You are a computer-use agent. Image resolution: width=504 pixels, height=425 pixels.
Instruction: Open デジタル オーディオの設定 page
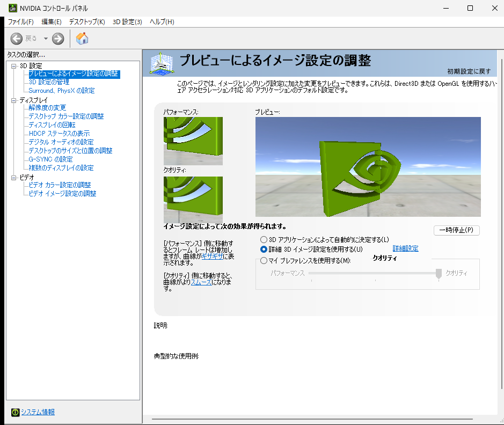click(61, 142)
